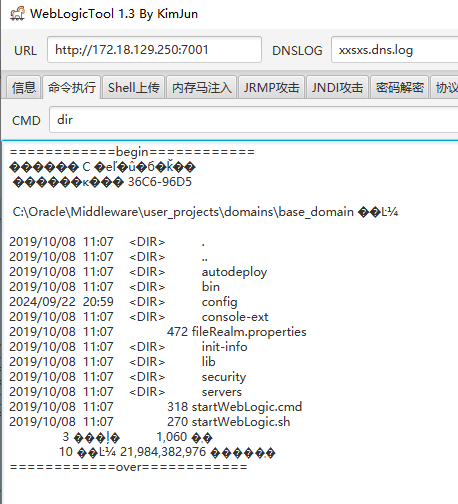Click the DNSLOG label
The width and height of the screenshot is (458, 504).
[297, 51]
